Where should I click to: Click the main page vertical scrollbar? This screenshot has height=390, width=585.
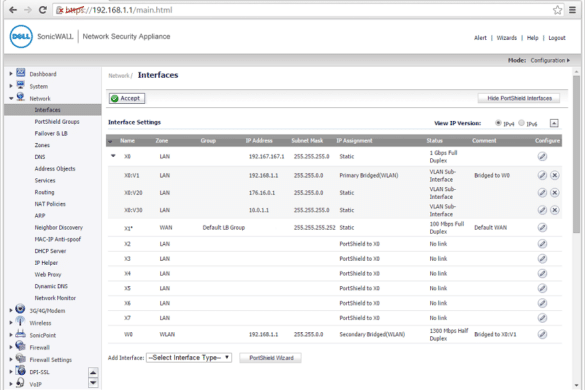pyautogui.click(x=576, y=155)
